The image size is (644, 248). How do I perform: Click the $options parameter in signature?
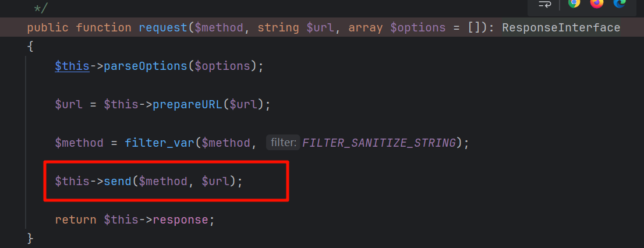pyautogui.click(x=415, y=27)
